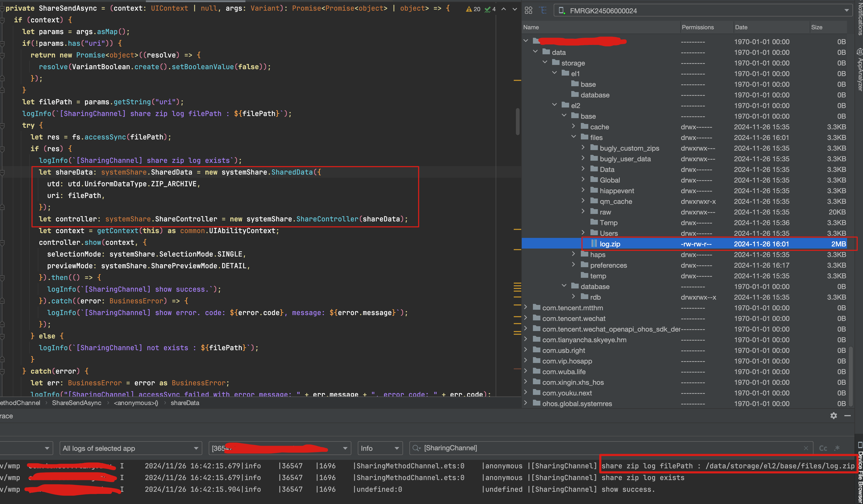Expand the hiappevent folder

coord(583,190)
